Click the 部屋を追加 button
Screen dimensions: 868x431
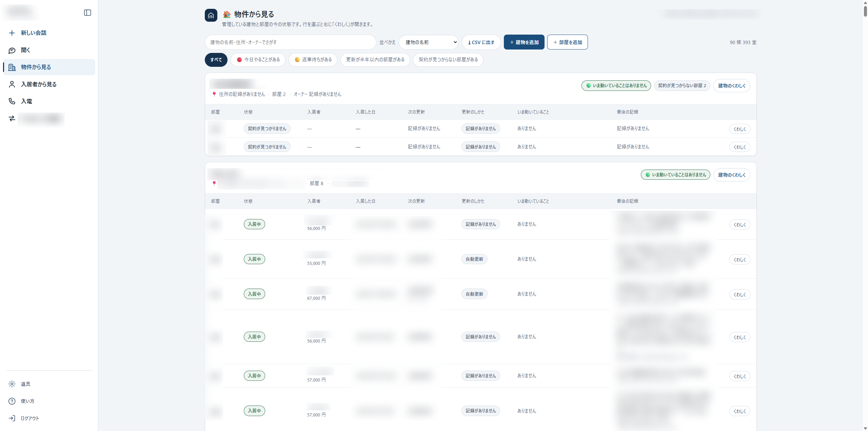click(x=567, y=42)
